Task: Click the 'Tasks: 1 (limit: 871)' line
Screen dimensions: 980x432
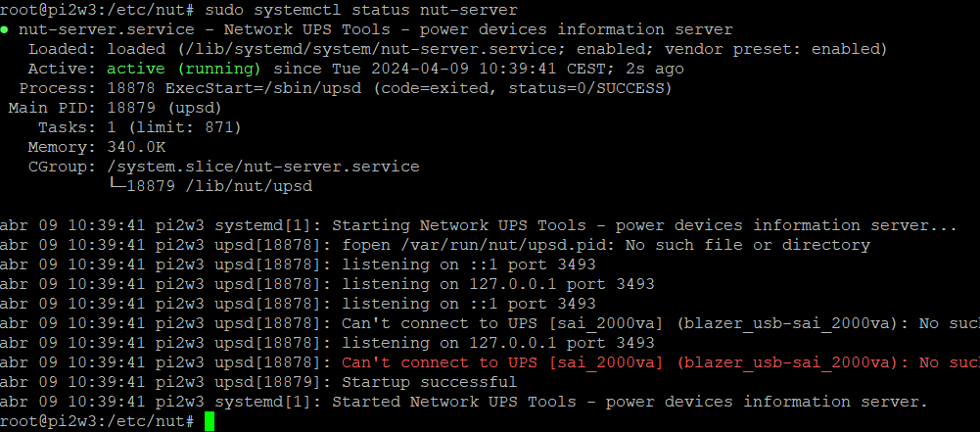Action: [139, 127]
